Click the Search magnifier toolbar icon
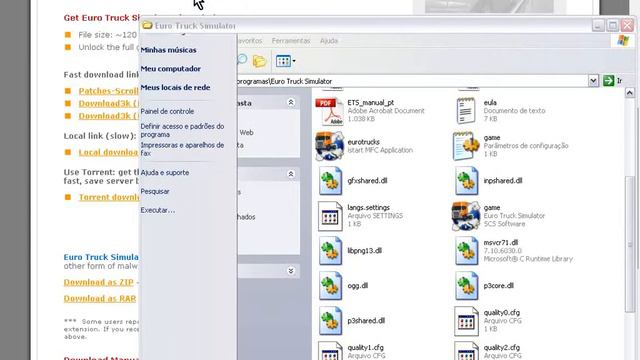 coord(242,61)
